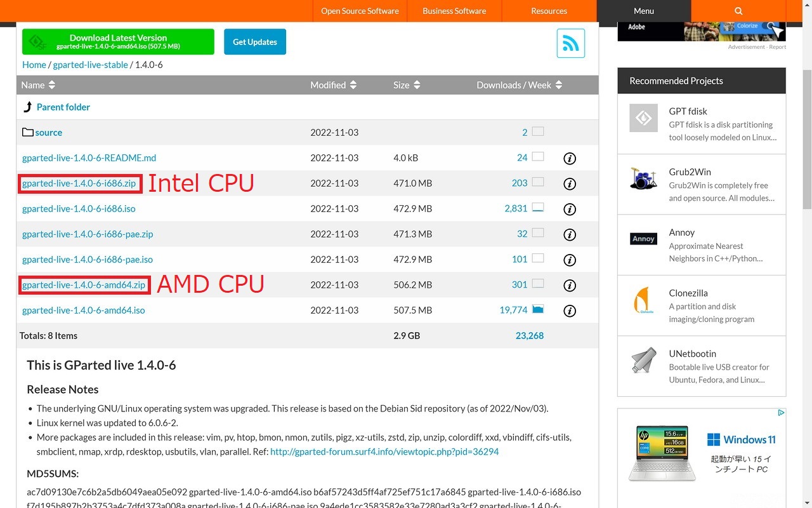Download gparted-live-1.4.0-6-i686-pae.iso
812x508 pixels.
point(88,260)
